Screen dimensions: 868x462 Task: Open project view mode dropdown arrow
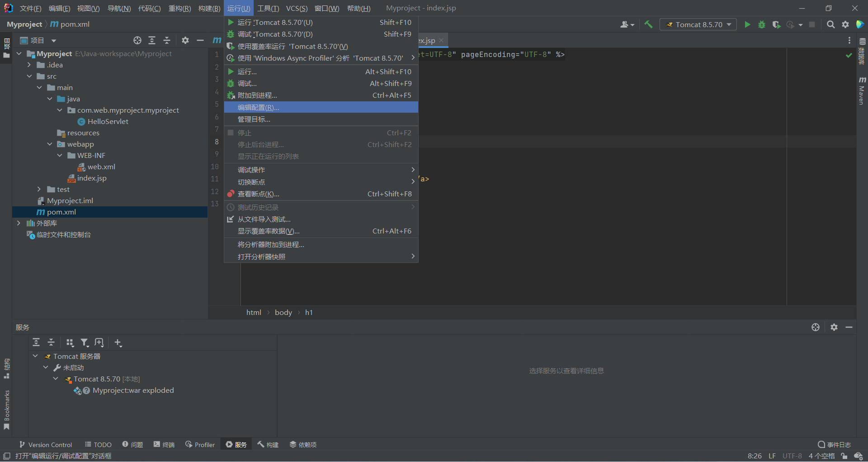pyautogui.click(x=54, y=40)
